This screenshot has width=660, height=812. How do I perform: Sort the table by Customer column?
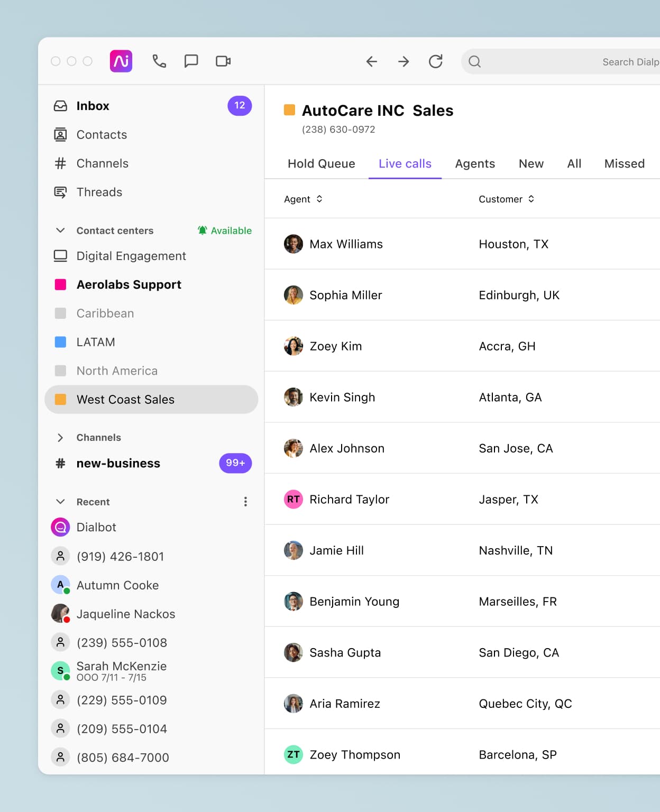(x=506, y=199)
